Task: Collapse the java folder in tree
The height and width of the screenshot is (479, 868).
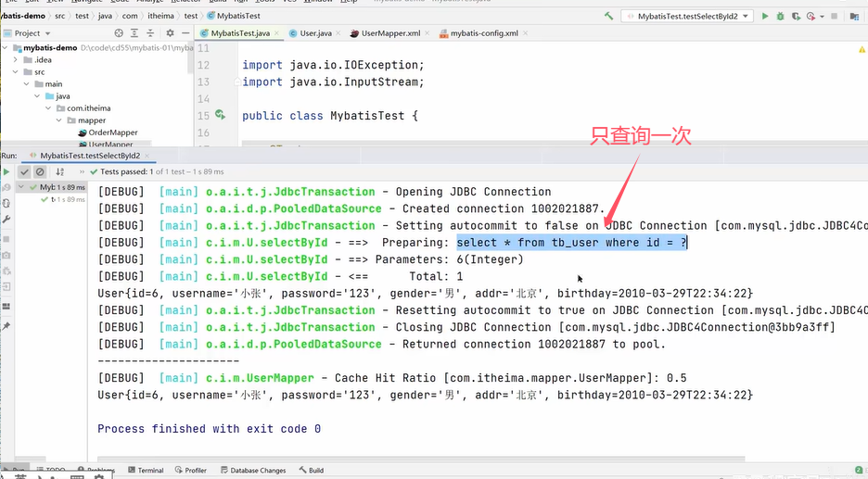Action: click(x=37, y=96)
